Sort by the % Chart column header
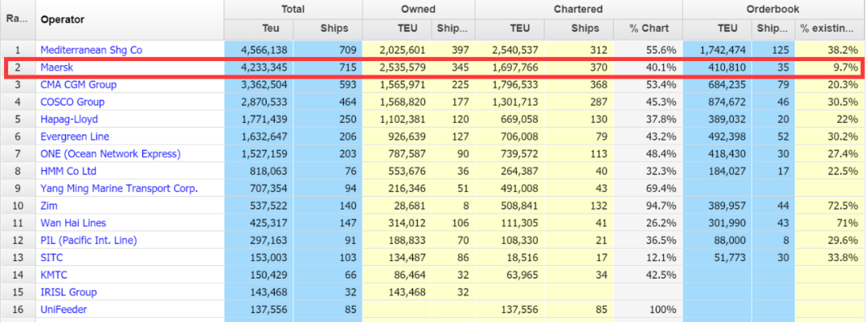 coord(649,29)
